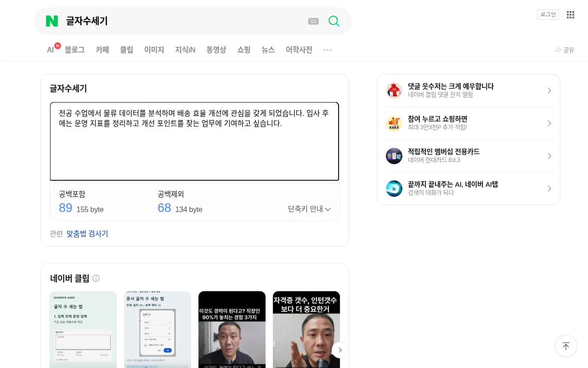Switch to the 이미지 tab
The image size is (588, 368).
tap(154, 50)
